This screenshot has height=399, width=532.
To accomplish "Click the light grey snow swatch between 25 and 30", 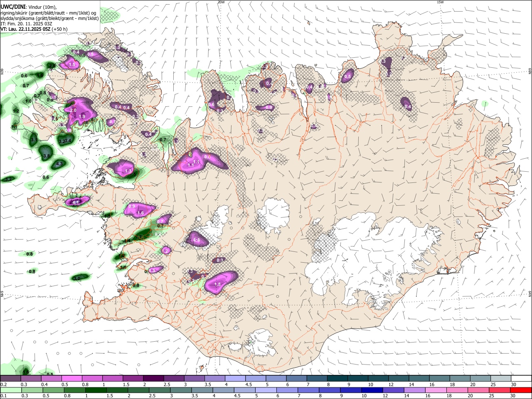I will pos(501,379).
